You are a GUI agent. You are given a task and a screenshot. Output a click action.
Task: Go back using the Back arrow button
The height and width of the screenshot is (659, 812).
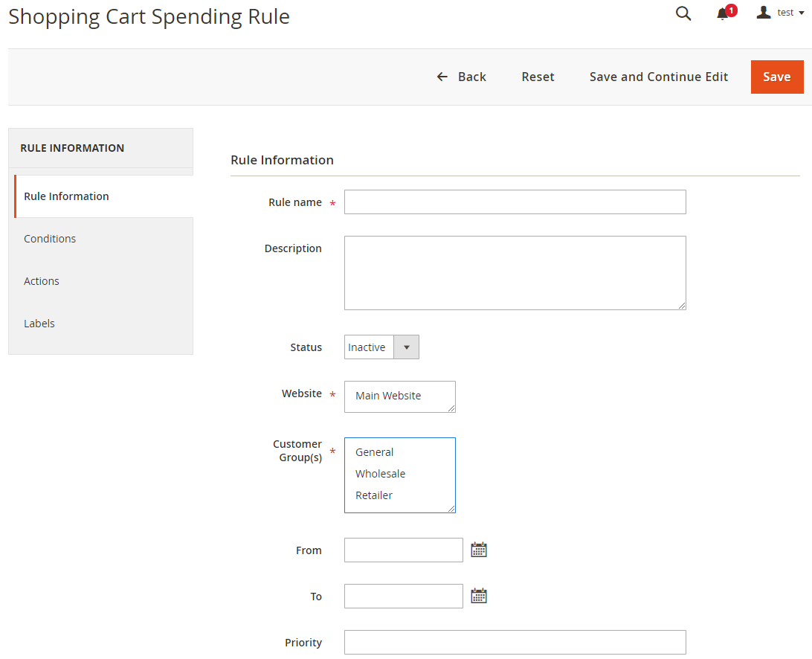click(461, 77)
